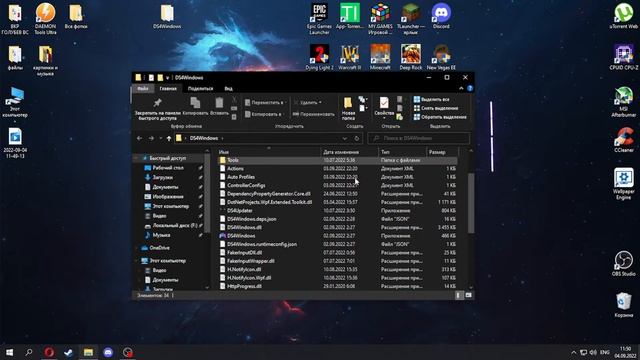Click the pin to Quick Access icon
The height and width of the screenshot is (360, 640).
coord(157,103)
